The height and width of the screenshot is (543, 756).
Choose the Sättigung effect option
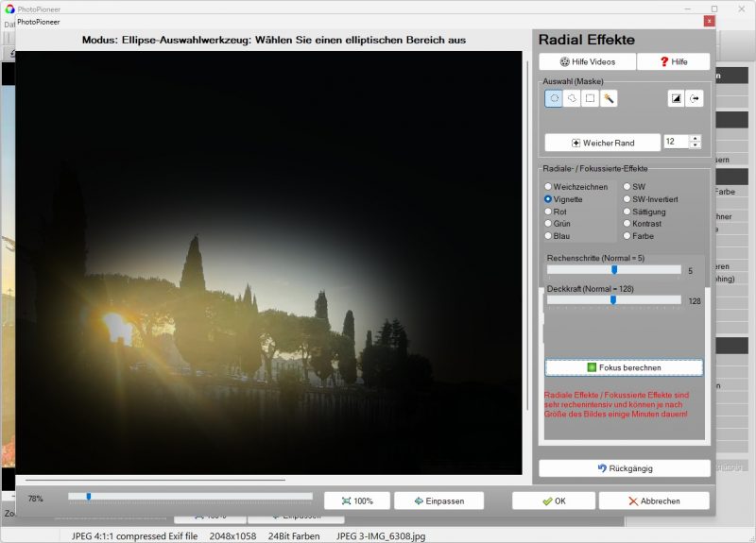pyautogui.click(x=627, y=212)
